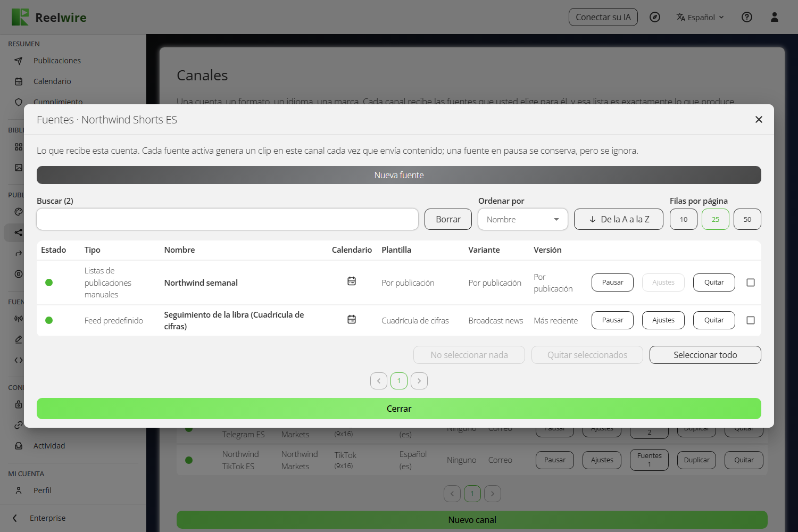Set rows per page to 10
The width and height of the screenshot is (798, 532).
(684, 219)
